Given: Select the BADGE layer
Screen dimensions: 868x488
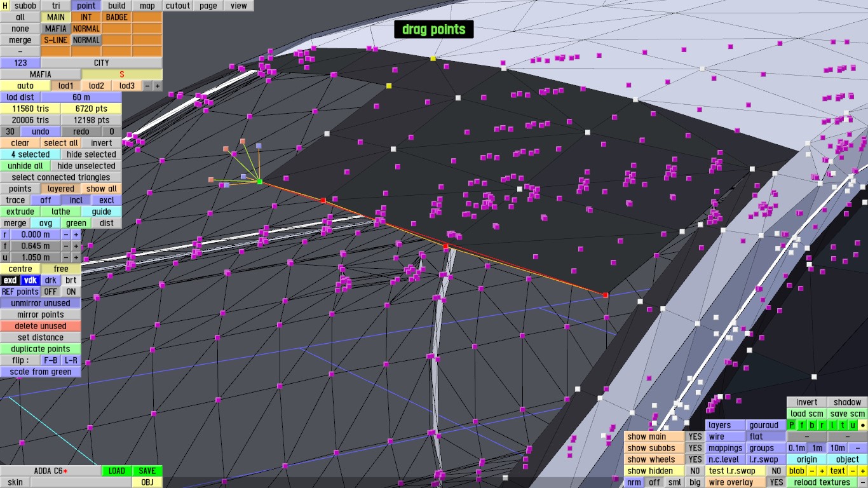Looking at the screenshot, I should pos(117,17).
